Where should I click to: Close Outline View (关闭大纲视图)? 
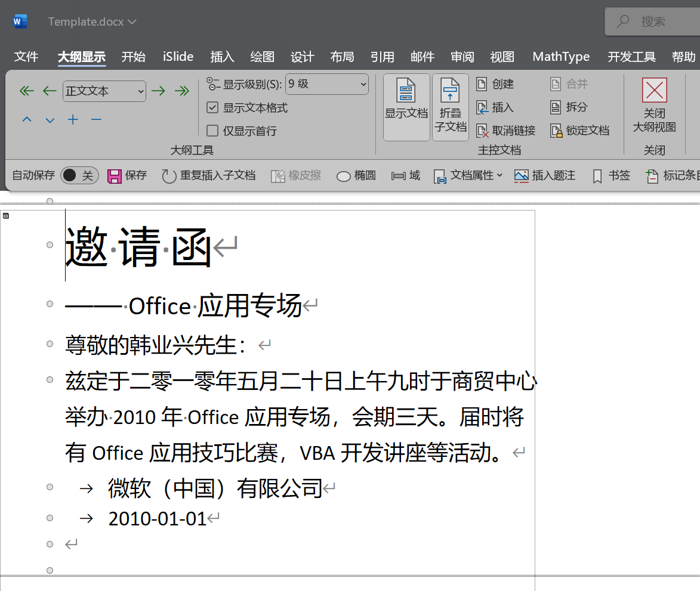click(x=654, y=106)
